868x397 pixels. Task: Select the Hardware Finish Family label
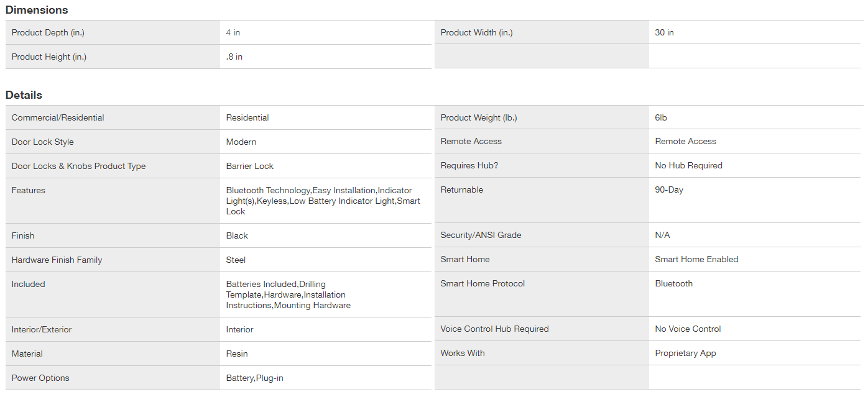pyautogui.click(x=57, y=260)
